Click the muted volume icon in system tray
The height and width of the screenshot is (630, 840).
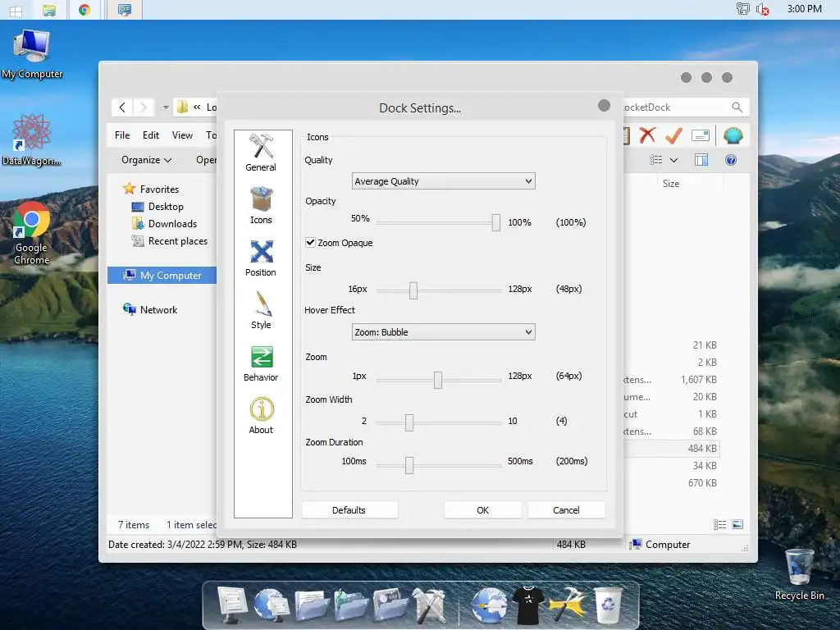pyautogui.click(x=762, y=9)
